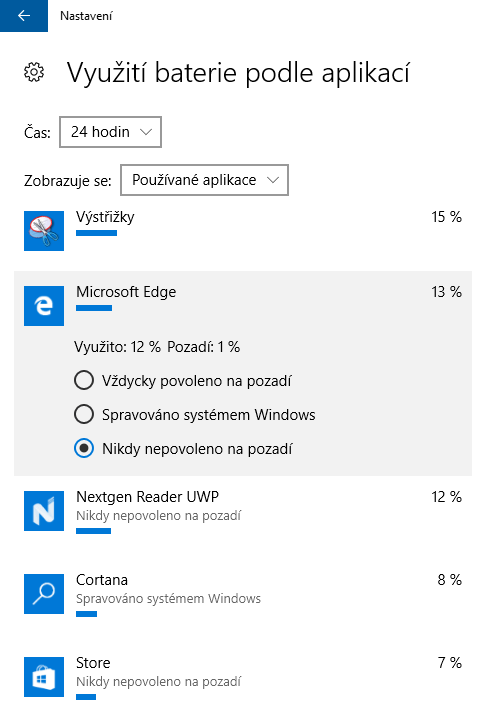487x725 pixels.
Task: Click the back arrow button
Action: [x=24, y=16]
